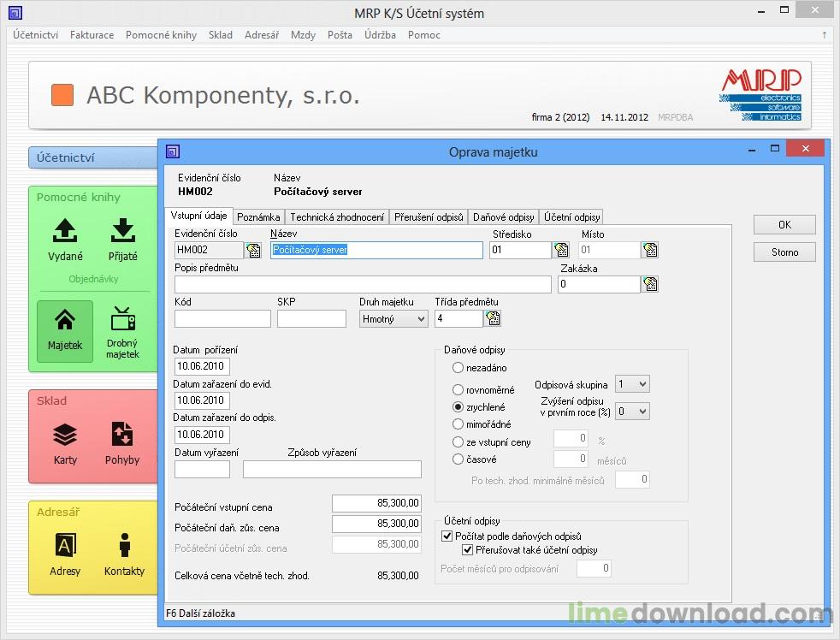The width and height of the screenshot is (840, 640).
Task: Click lookup icon next to Zakázka field
Action: tap(650, 284)
